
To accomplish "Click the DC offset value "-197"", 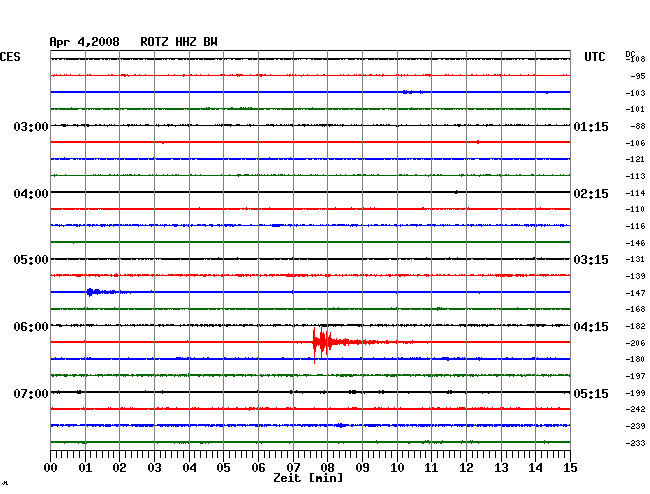I will 635,376.
